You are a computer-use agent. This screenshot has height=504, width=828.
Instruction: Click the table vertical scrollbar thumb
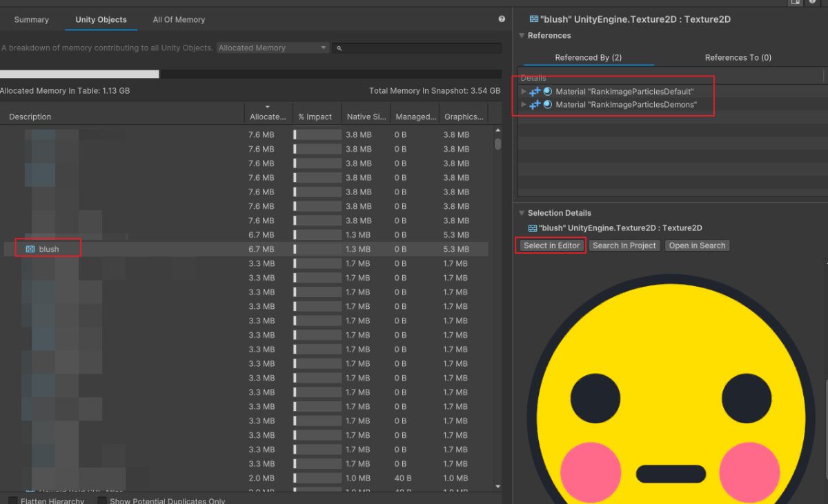click(x=497, y=144)
